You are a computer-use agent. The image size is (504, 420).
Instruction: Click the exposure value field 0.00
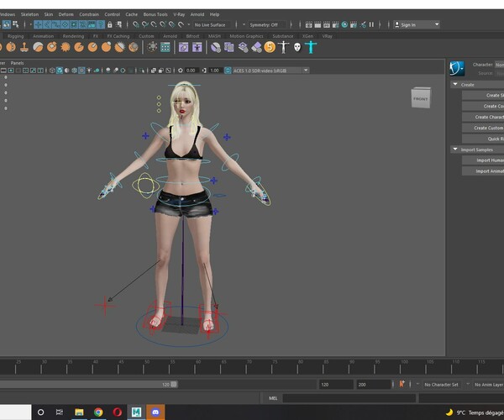coord(191,71)
